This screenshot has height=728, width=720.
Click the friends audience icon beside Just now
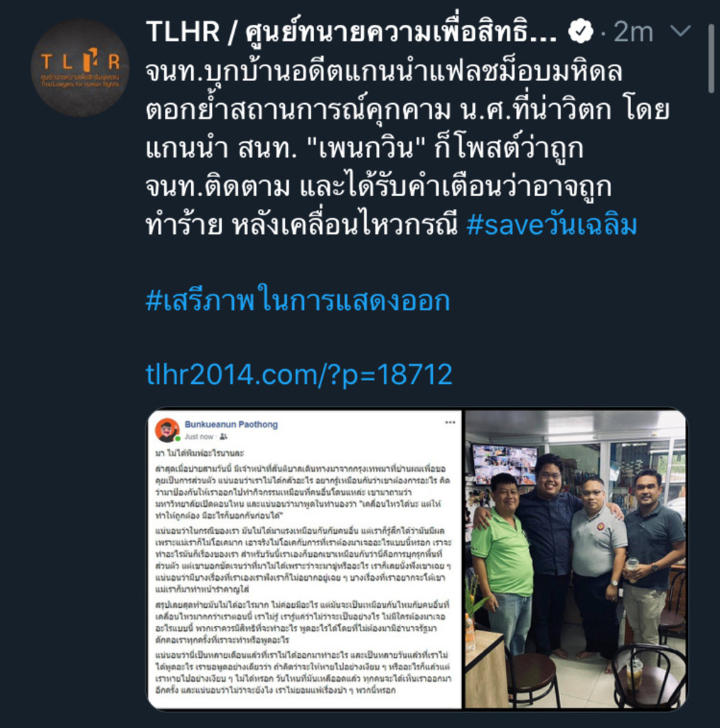click(x=223, y=437)
